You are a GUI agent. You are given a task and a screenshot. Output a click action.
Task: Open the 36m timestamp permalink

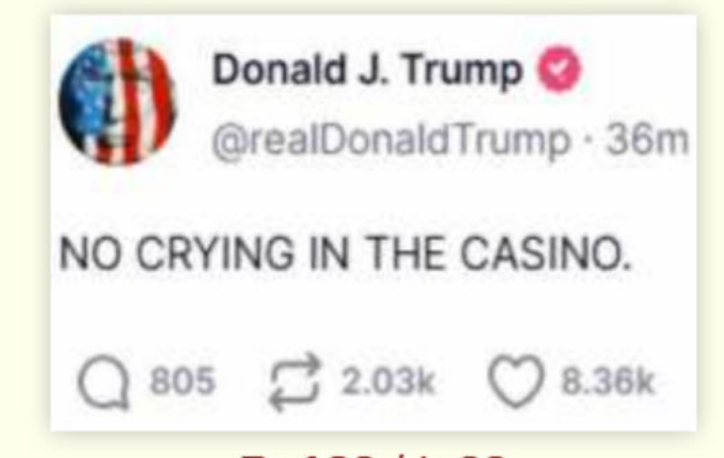click(x=647, y=139)
